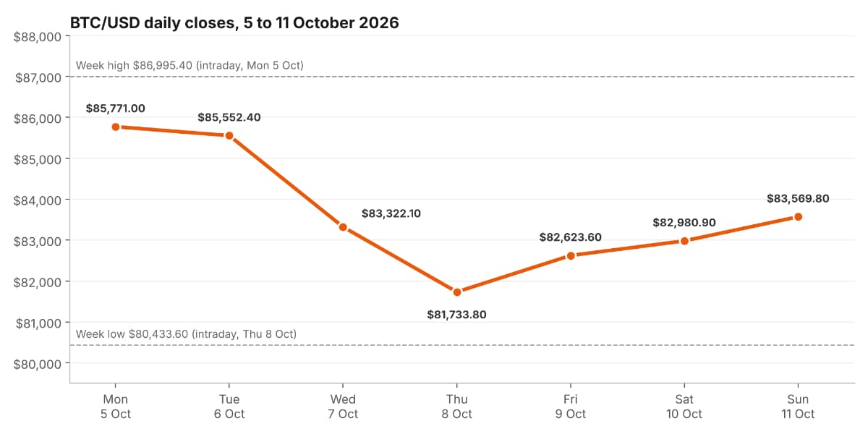This screenshot has height=434, width=868.
Task: Click the Week low $80,433.60 annotation
Action: click(186, 334)
